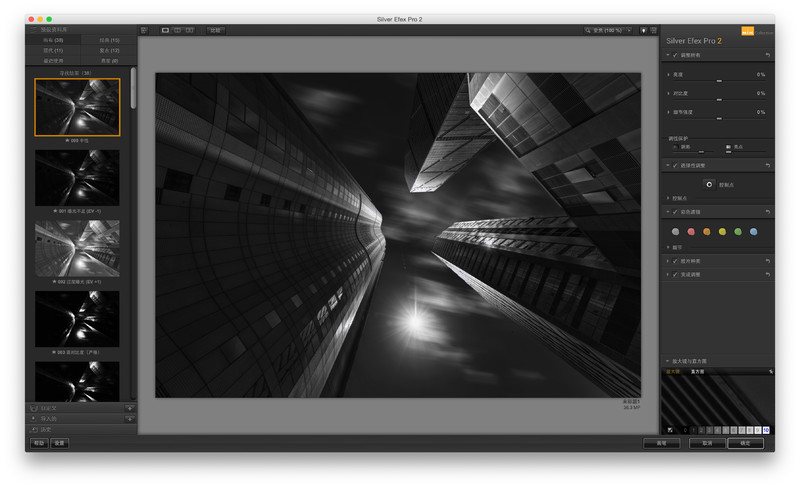Click the Nik Collection logo
The width and height of the screenshot is (800, 488).
[747, 31]
